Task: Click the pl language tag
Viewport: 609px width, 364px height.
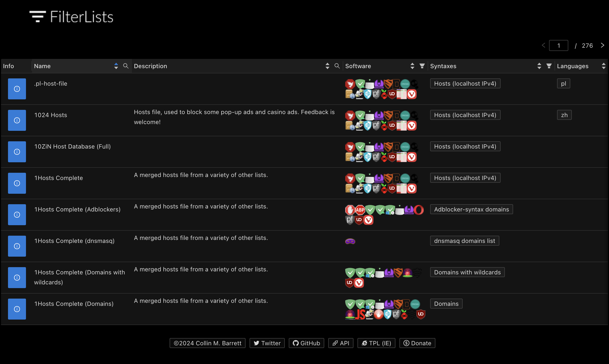Action: [x=564, y=83]
